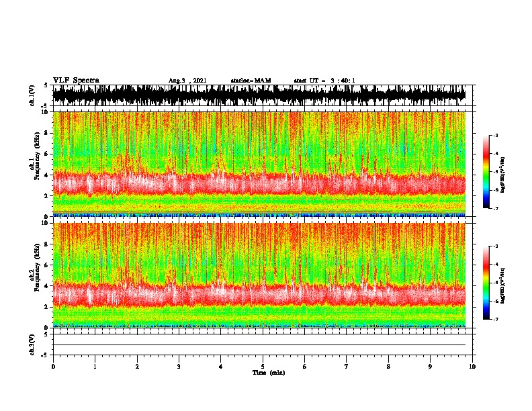Click the ch.1 color bar log(PSD) label
This screenshot has width=532, height=411.
click(x=503, y=175)
